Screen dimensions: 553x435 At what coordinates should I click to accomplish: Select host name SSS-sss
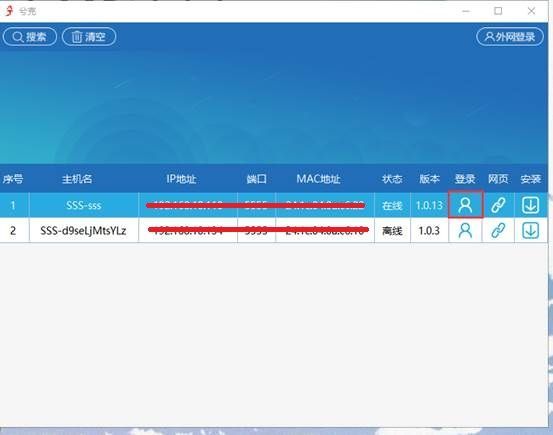tap(84, 205)
